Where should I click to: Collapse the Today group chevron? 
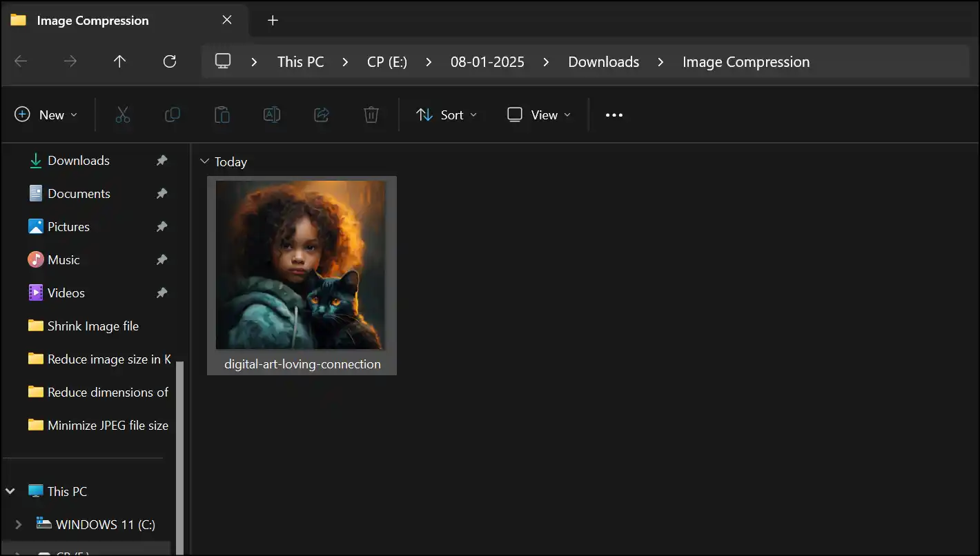(204, 161)
